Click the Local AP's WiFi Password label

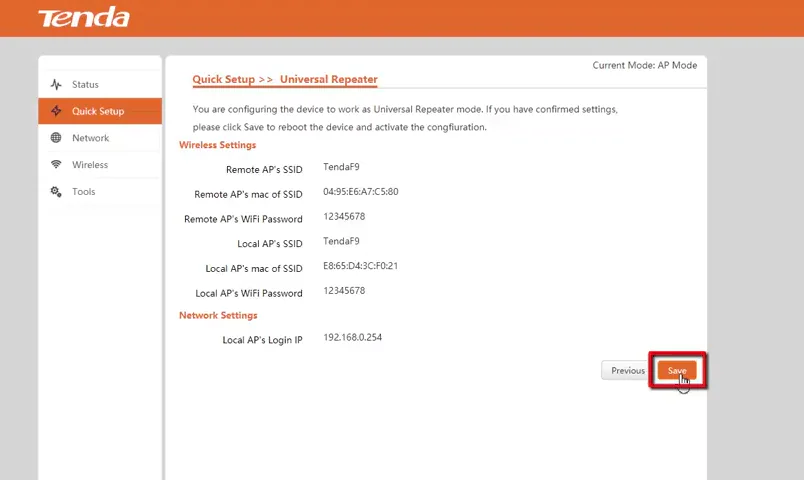[249, 293]
